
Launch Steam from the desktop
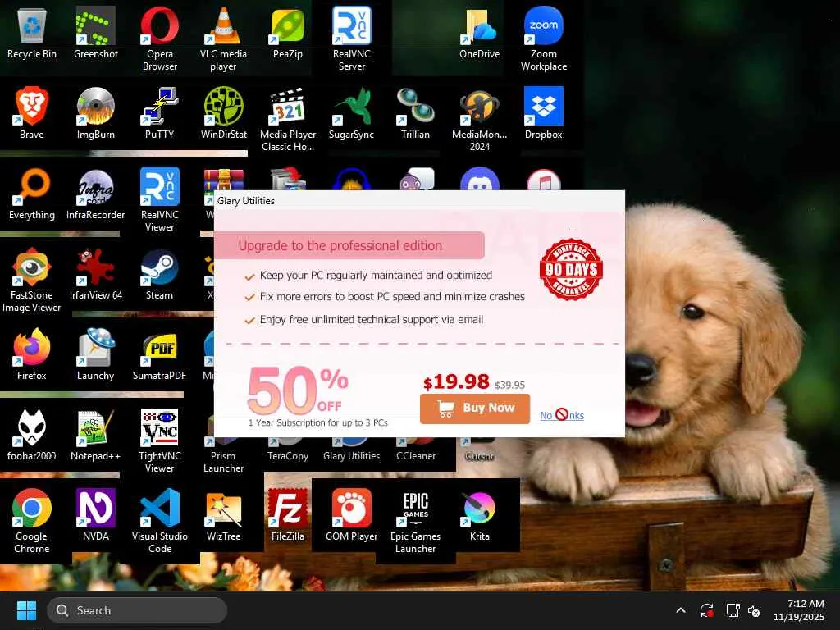(160, 273)
